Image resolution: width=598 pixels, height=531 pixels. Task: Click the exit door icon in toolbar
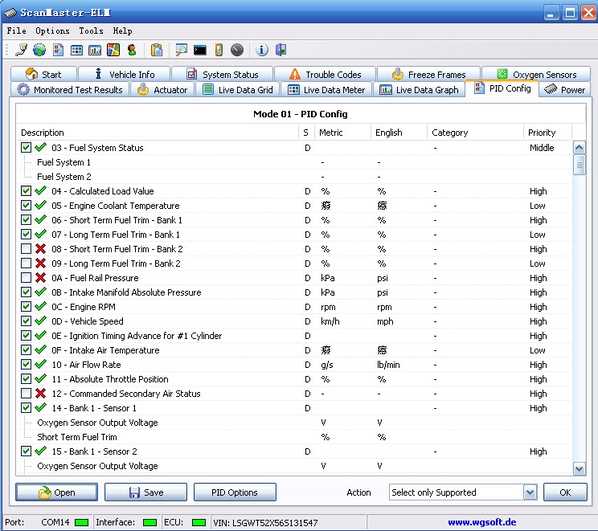[281, 50]
